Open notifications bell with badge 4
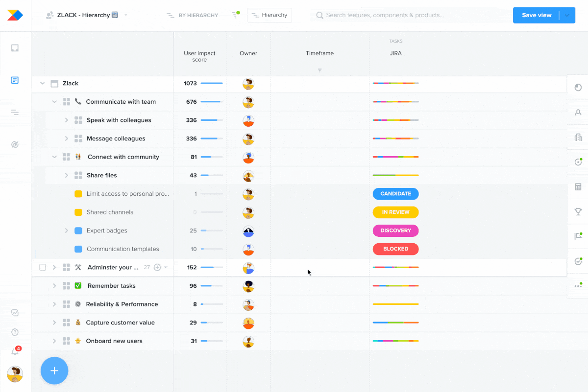 16,351
